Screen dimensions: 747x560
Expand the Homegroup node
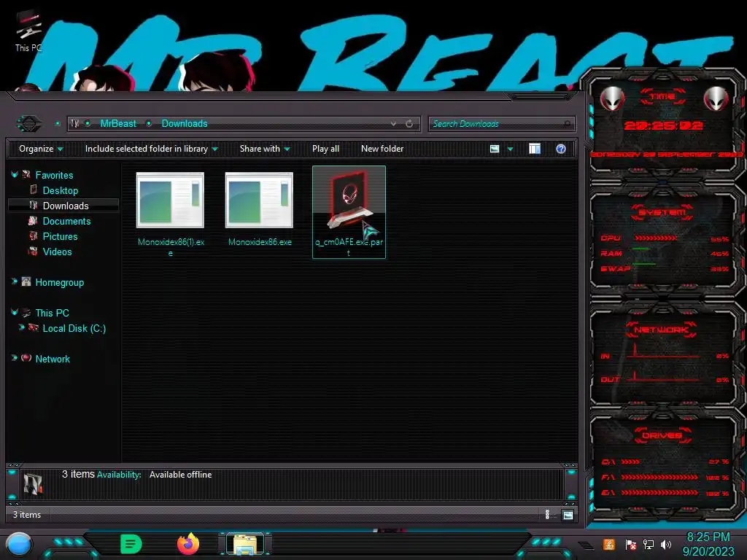[x=15, y=281]
